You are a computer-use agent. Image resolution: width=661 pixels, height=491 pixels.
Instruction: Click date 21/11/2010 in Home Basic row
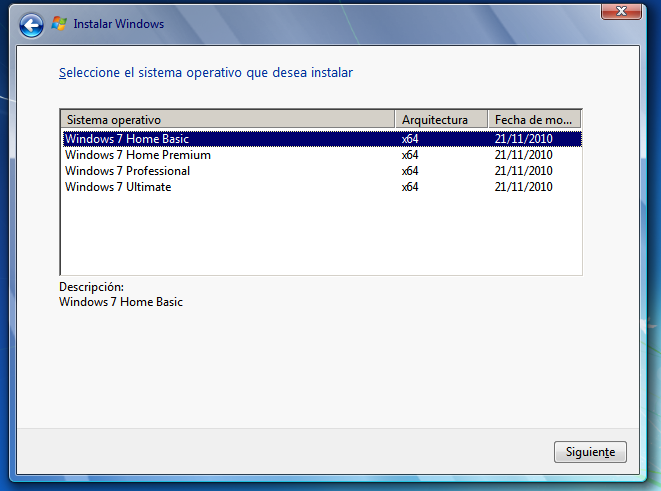pos(524,139)
